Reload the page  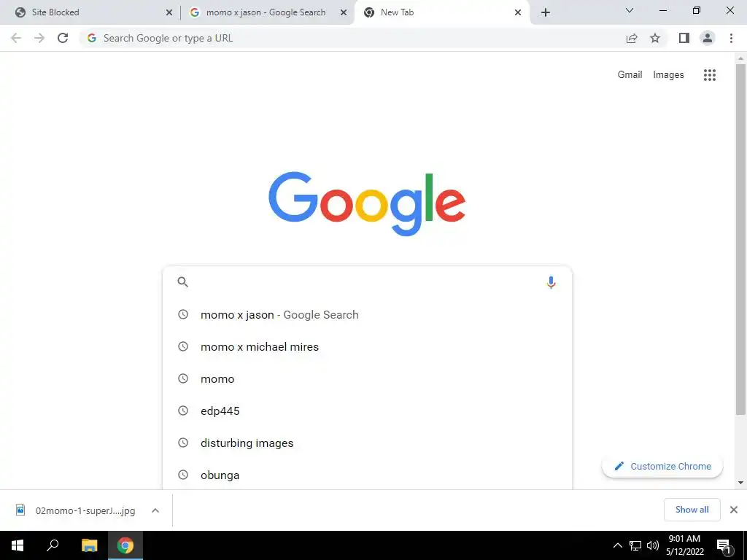tap(63, 38)
